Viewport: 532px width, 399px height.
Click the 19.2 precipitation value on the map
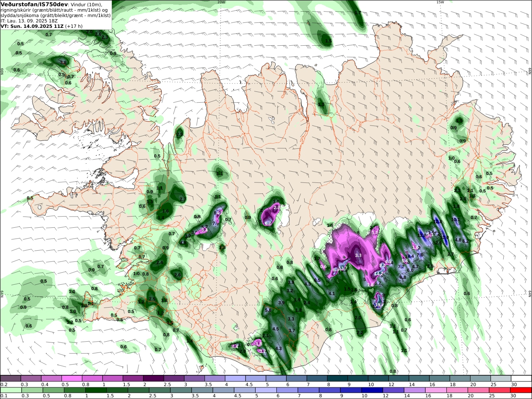click(379, 305)
